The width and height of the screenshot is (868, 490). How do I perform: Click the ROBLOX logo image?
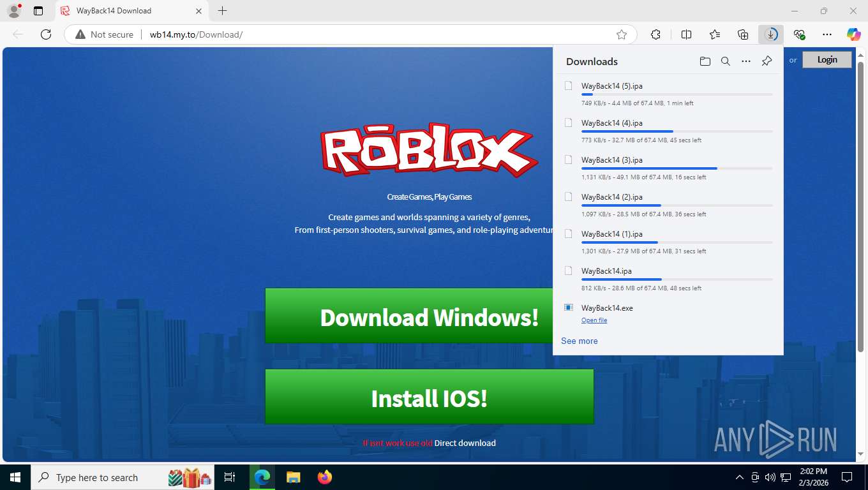point(429,150)
